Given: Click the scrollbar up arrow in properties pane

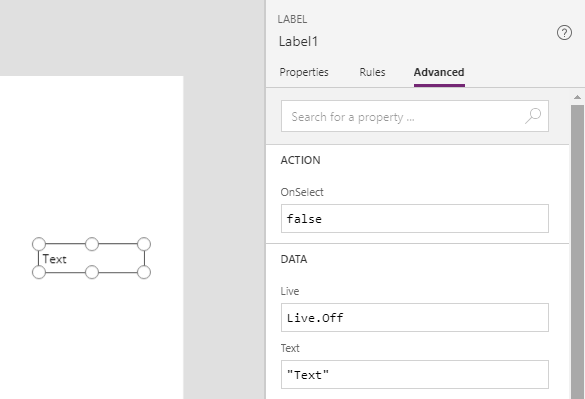Looking at the screenshot, I should [x=577, y=97].
